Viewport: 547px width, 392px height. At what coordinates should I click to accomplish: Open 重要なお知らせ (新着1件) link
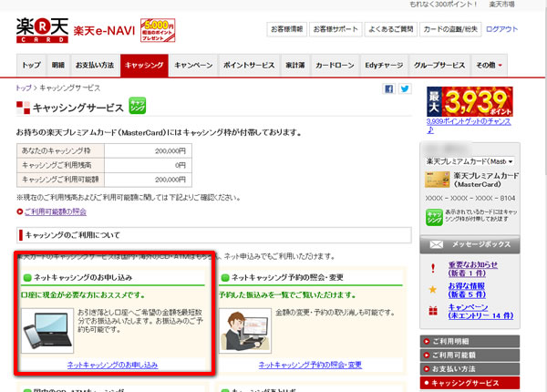point(473,269)
